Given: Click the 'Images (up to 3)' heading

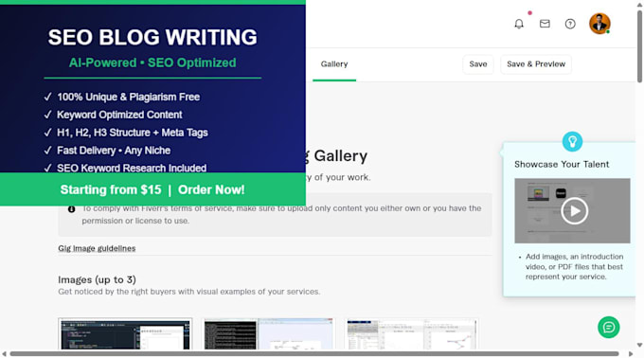Looking at the screenshot, I should point(97,279).
